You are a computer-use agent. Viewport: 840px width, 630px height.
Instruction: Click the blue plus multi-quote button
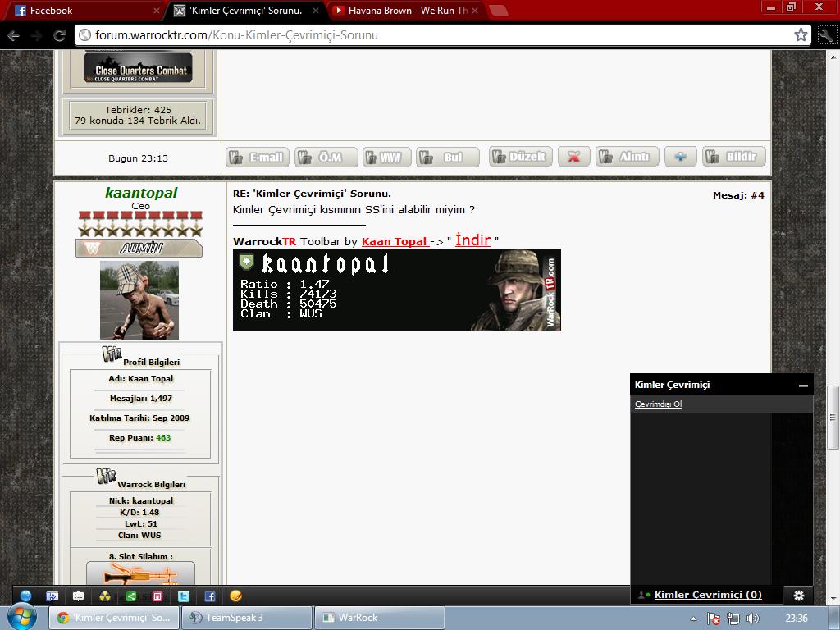680,157
